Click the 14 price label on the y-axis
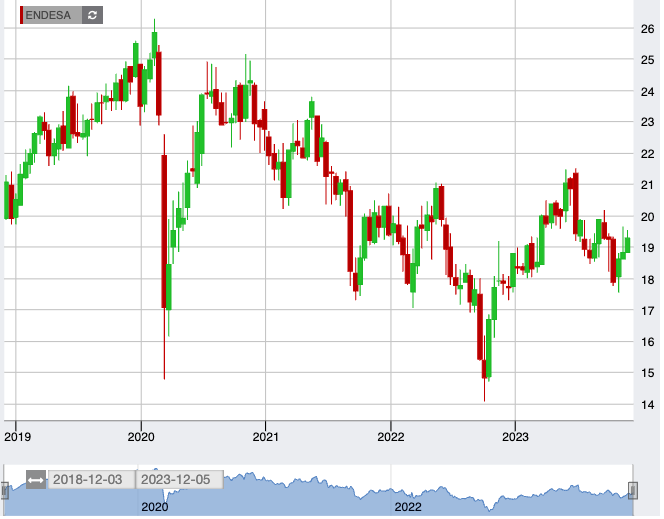 [647, 405]
